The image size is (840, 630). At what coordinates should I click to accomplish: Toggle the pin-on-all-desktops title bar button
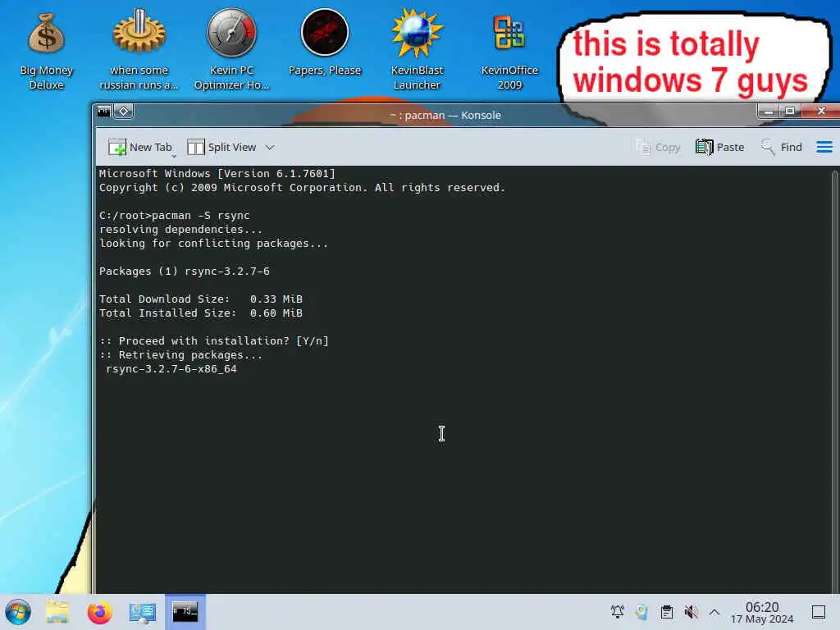coord(124,112)
